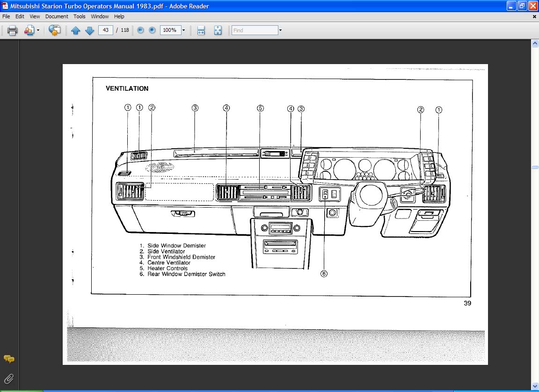This screenshot has height=392, width=539.
Task: Open the Comments panel icon in left sidebar
Action: [x=9, y=359]
